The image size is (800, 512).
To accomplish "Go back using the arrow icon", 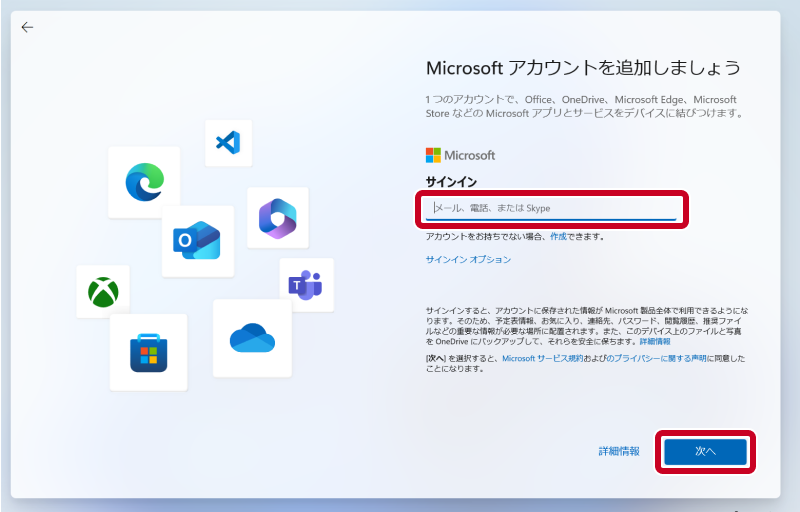I will [x=27, y=27].
